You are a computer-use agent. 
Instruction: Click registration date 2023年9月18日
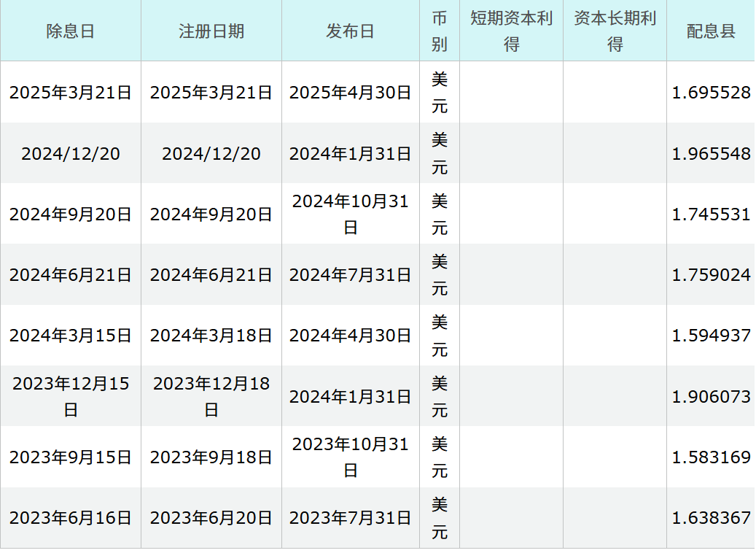tap(211, 457)
